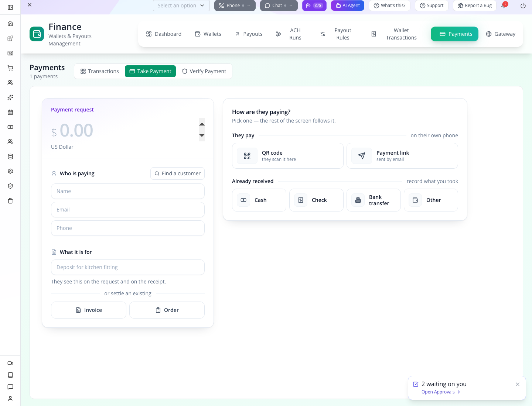The image size is (532, 406).
Task: Select the Other payment option
Action: pyautogui.click(x=431, y=200)
